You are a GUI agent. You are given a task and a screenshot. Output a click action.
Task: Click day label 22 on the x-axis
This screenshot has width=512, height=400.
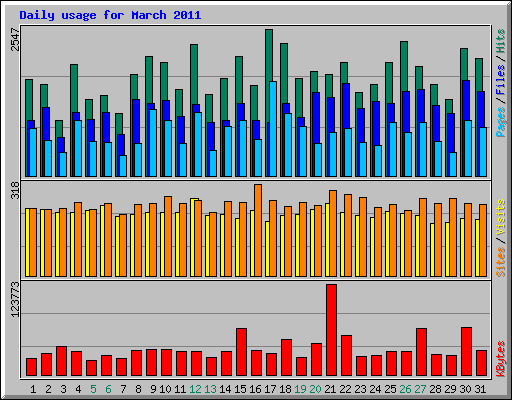point(345,389)
